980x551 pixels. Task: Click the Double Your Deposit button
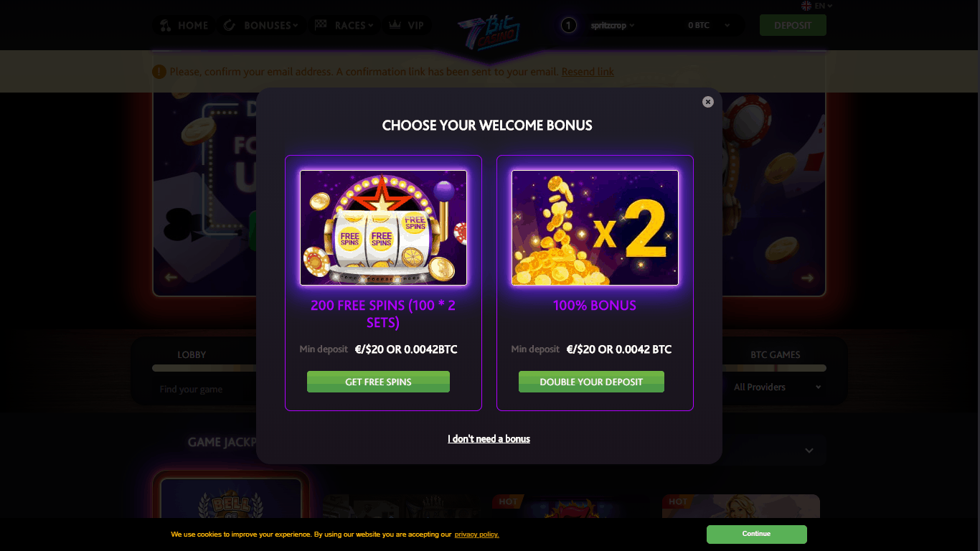pos(591,382)
